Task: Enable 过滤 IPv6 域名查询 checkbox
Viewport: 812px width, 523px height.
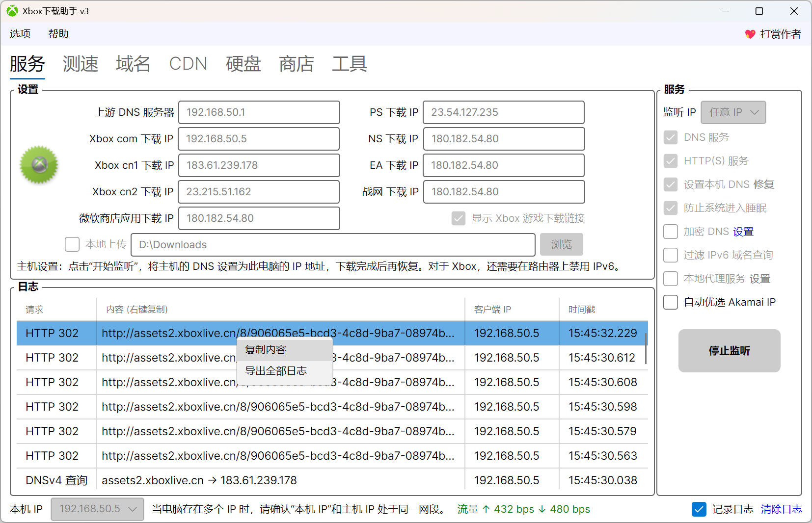Action: coord(671,255)
